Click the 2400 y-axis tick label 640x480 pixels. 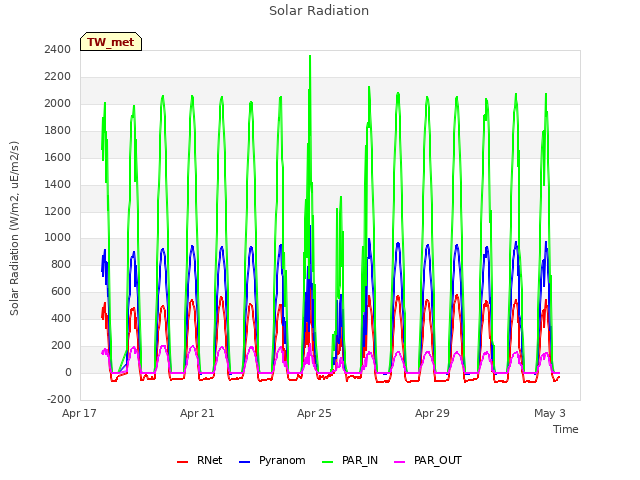(58, 49)
